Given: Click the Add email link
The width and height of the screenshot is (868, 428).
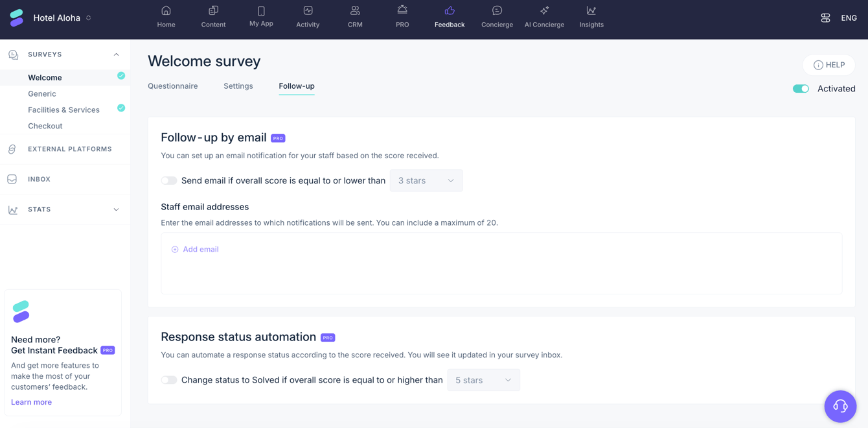Looking at the screenshot, I should (195, 249).
